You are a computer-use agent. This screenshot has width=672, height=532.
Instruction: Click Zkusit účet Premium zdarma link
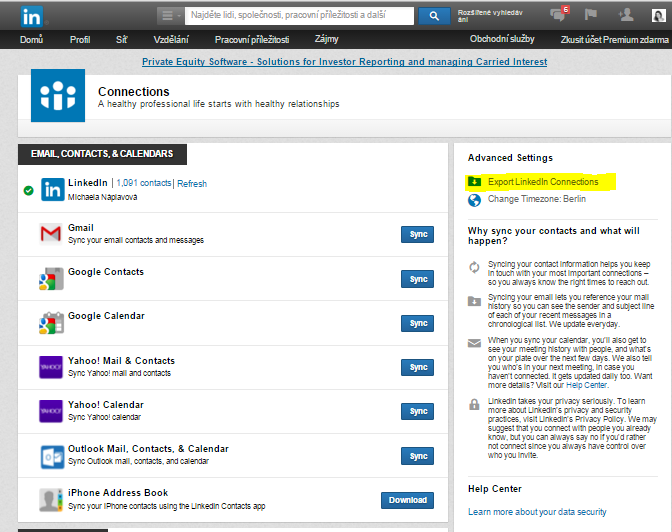(x=615, y=40)
